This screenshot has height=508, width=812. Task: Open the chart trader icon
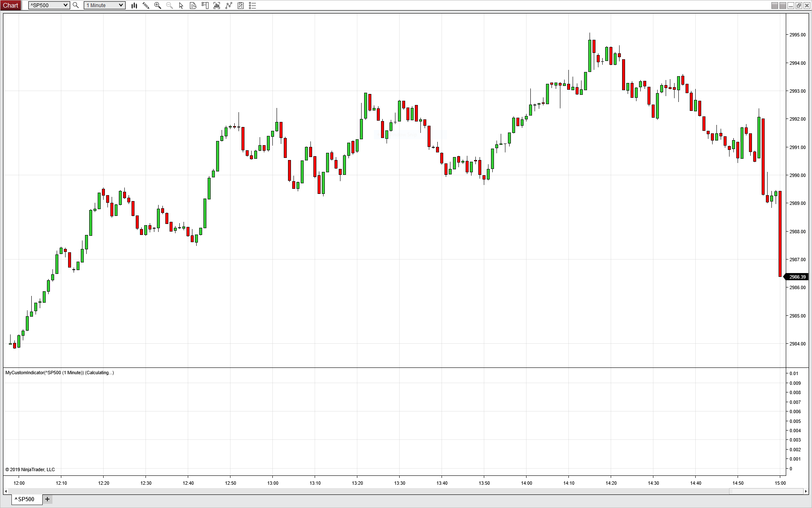tap(205, 6)
